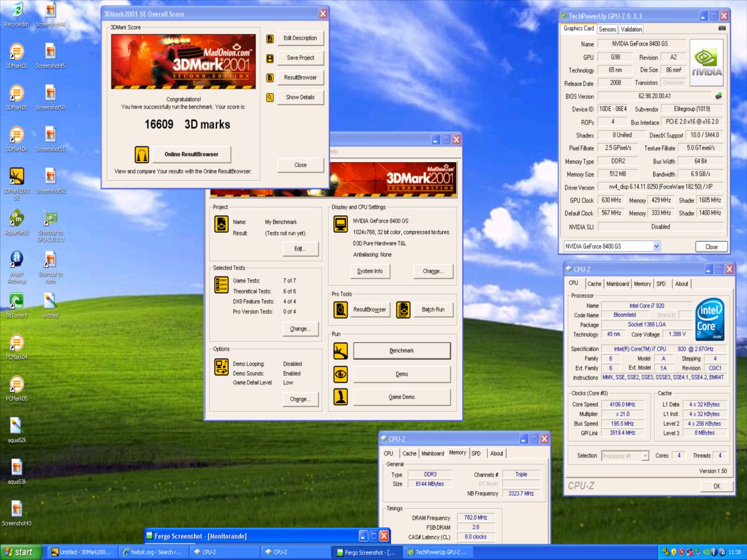Viewport: 747px width, 560px height.
Task: Open the AquaMark3 desktop icon
Action: pos(16,223)
